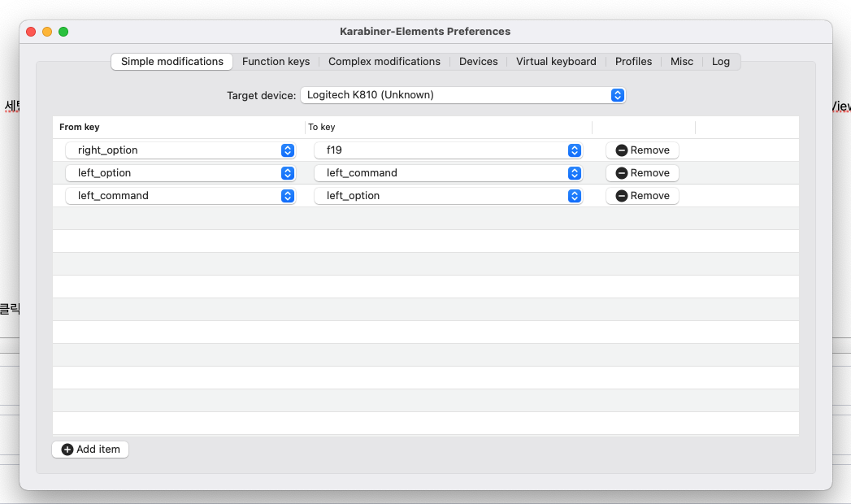Click the minus icon on right_option row
851x504 pixels.
tap(622, 150)
